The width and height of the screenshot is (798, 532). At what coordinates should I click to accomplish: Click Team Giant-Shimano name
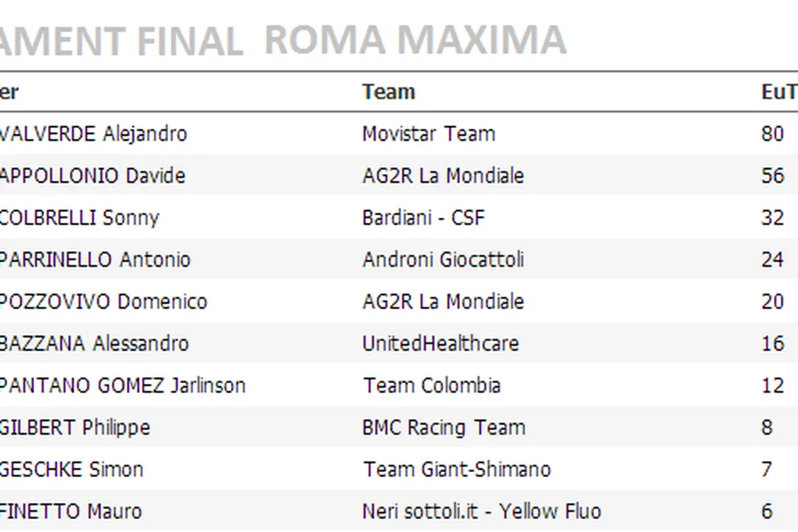point(456,469)
